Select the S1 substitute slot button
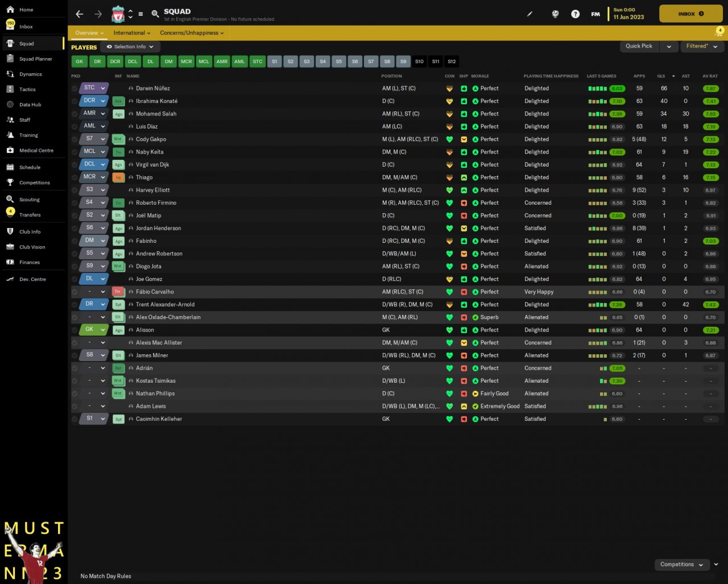Screen dimensions: 728x584 [275, 61]
